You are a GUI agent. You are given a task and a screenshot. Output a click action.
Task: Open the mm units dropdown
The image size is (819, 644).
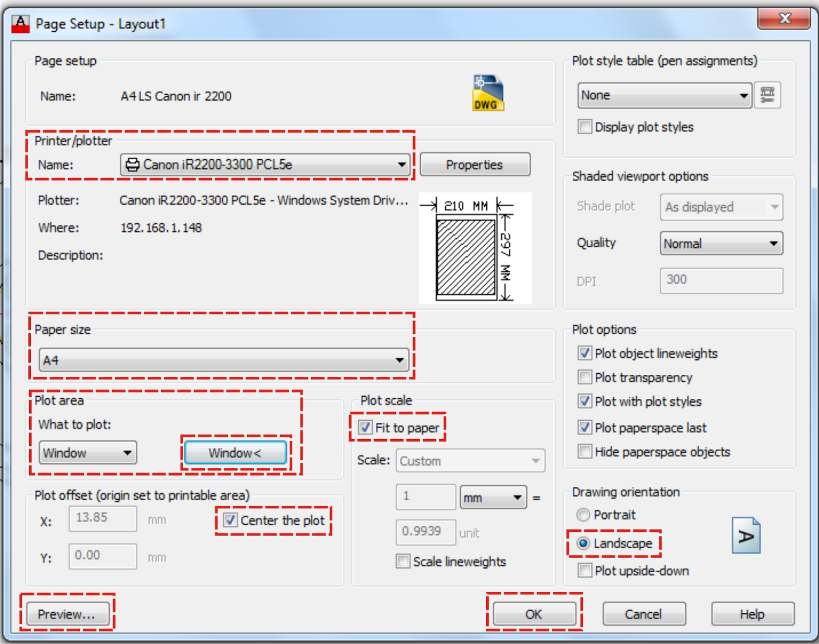coord(493,498)
